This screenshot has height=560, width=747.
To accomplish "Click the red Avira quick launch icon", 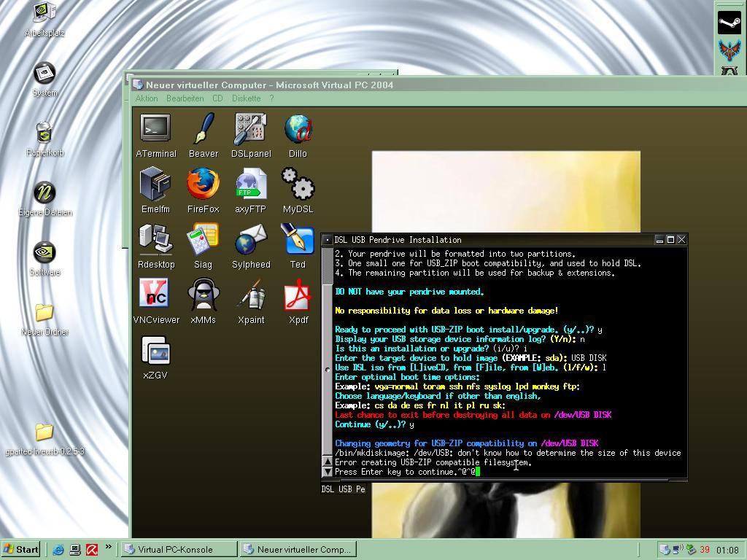I will click(x=92, y=550).
